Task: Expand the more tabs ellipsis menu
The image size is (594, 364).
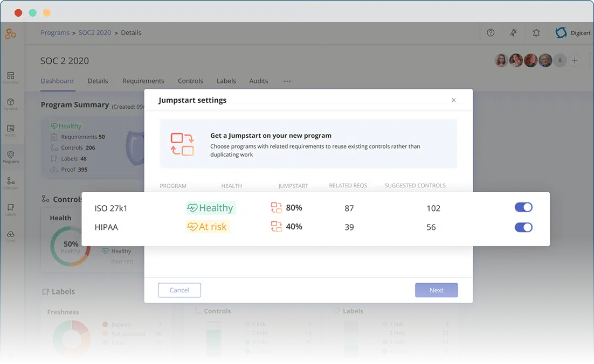Action: (287, 81)
